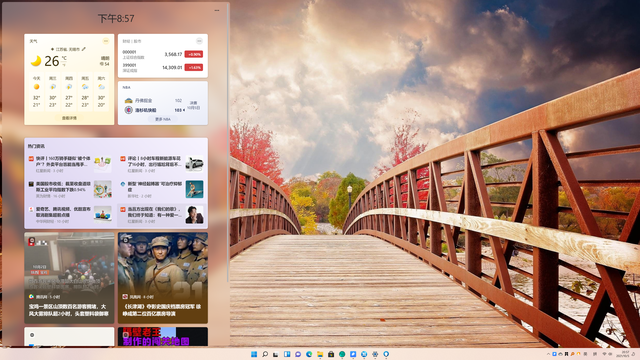Screen dimensions: 640x360
Task: Open the Denver Nuggets team row
Action: click(x=154, y=100)
